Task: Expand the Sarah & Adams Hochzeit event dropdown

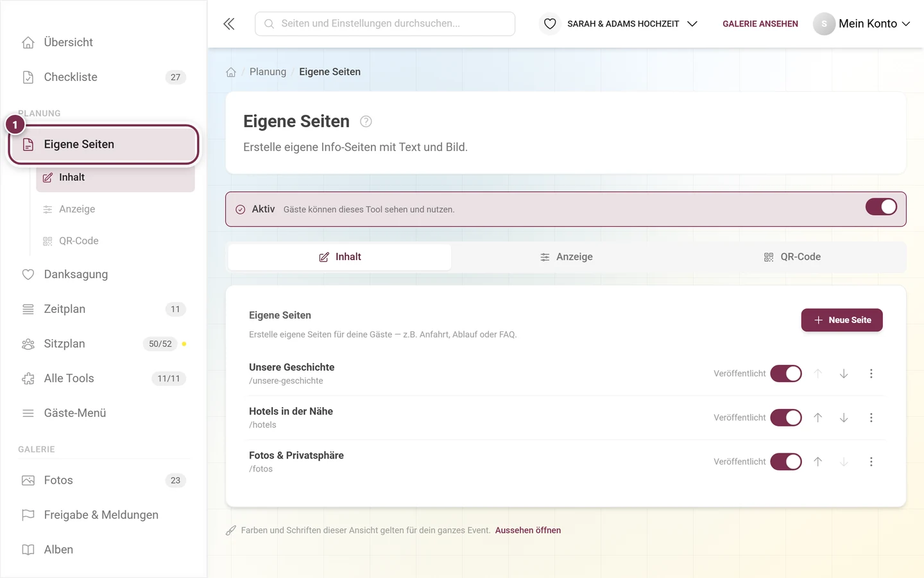Action: 620,24
